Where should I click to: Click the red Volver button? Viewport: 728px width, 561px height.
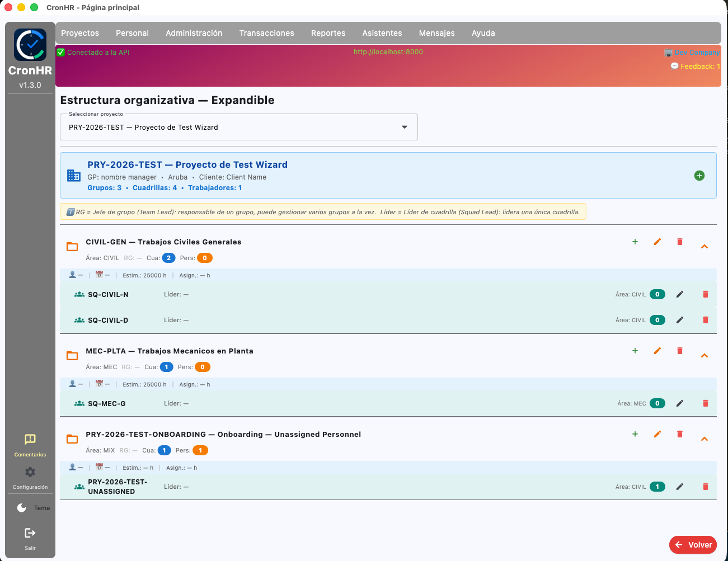(693, 545)
